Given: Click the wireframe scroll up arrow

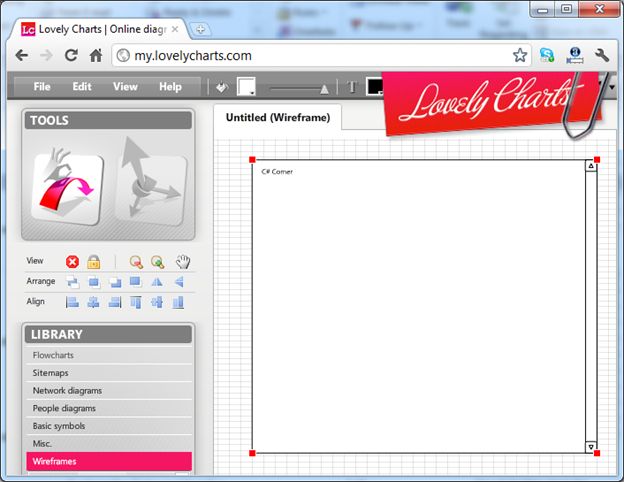Looking at the screenshot, I should click(591, 166).
